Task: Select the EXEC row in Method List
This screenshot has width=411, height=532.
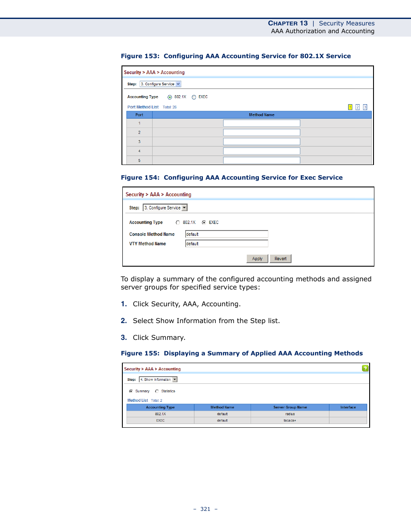Action: (x=247, y=420)
